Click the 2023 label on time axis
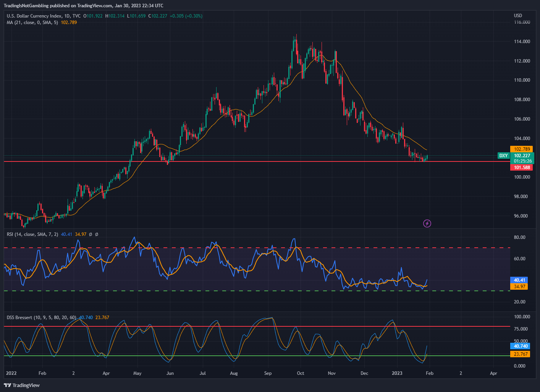 coord(397,373)
